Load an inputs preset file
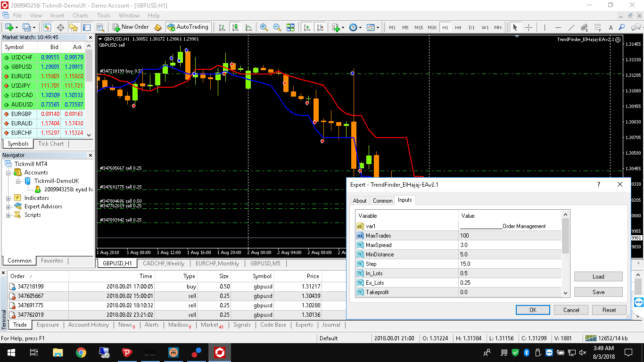The height and width of the screenshot is (362, 644). point(598,277)
